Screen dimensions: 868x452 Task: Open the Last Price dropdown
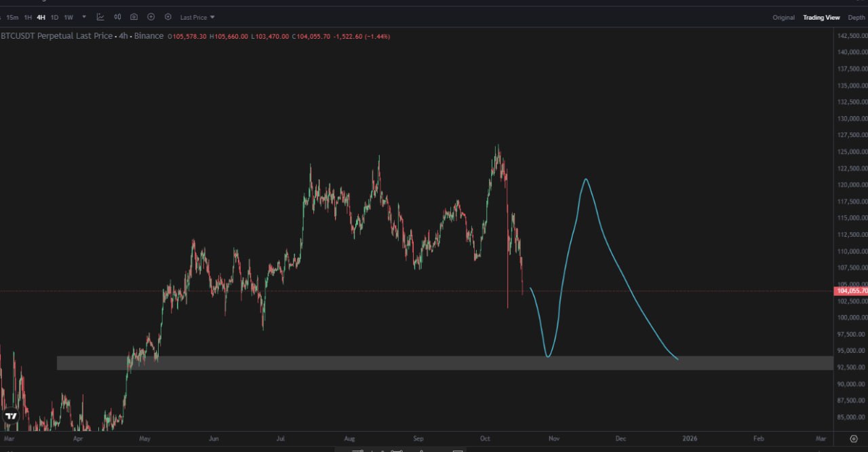tap(197, 17)
